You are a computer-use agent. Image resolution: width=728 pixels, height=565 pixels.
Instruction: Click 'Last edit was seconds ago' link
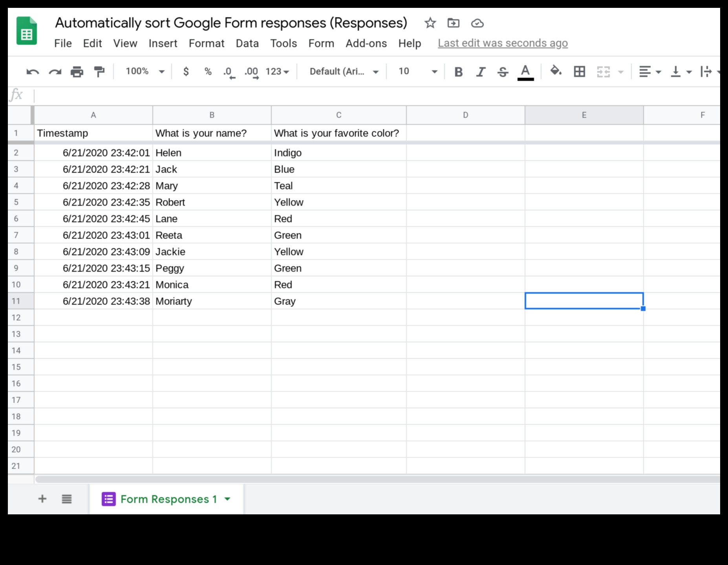(503, 43)
